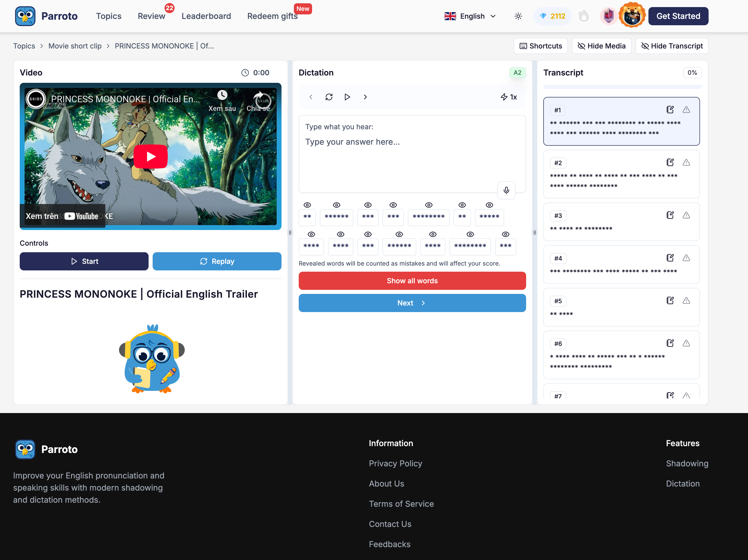Click the Next button
Image resolution: width=748 pixels, height=560 pixels.
pyautogui.click(x=412, y=303)
